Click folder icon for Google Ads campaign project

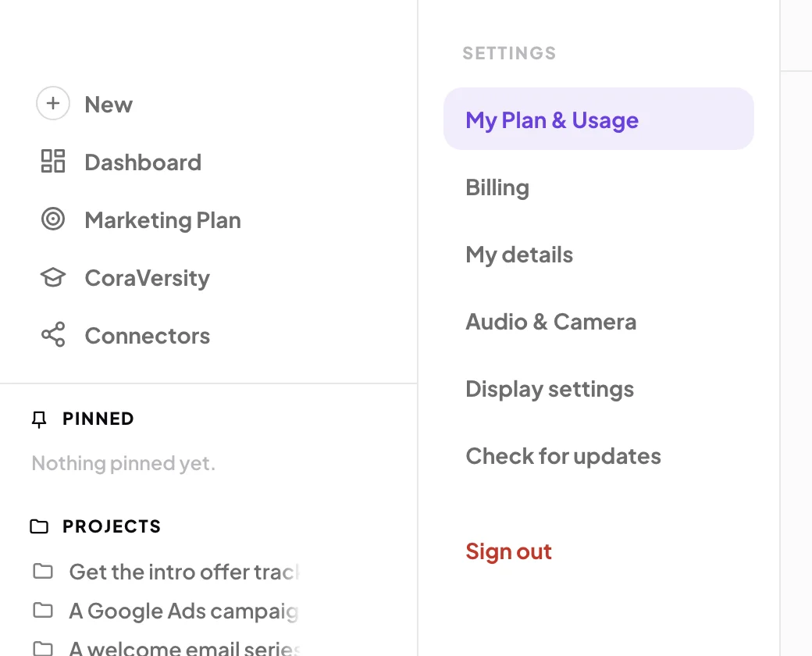pyautogui.click(x=43, y=611)
